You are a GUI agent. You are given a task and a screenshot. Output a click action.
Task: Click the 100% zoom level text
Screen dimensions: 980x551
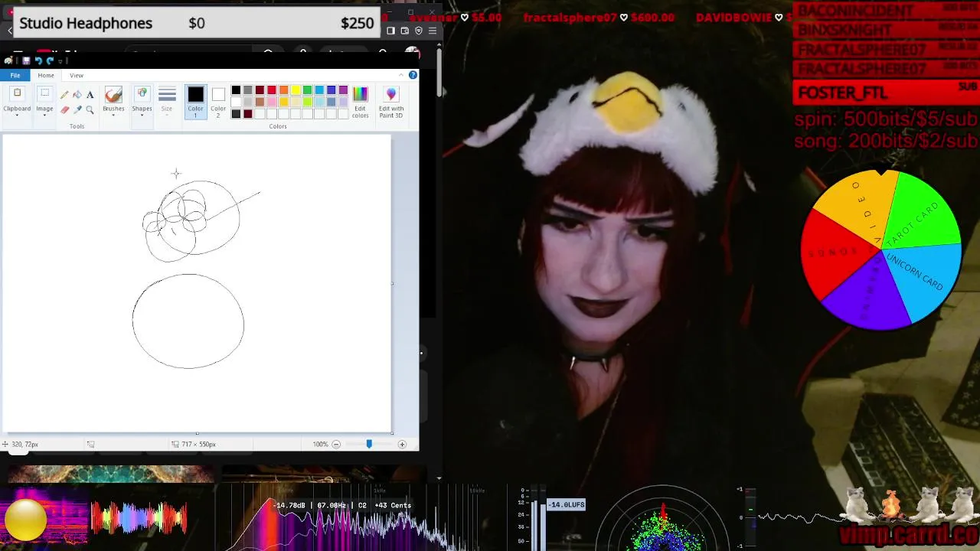(x=320, y=444)
